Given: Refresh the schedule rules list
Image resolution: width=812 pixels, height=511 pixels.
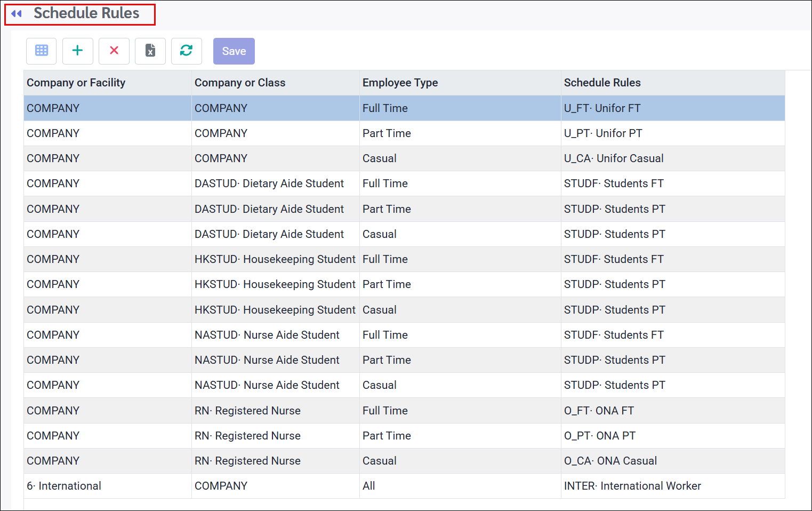Looking at the screenshot, I should click(187, 51).
